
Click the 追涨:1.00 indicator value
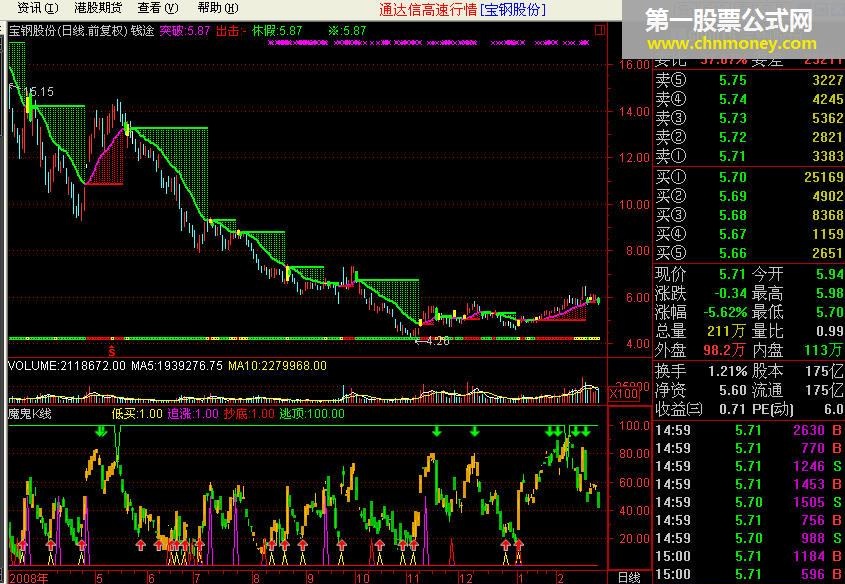click(x=193, y=414)
